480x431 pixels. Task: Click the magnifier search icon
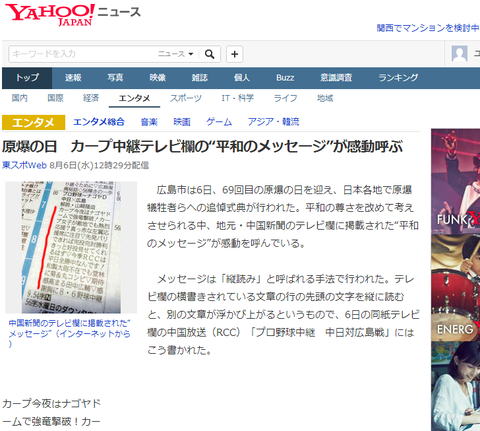209,54
